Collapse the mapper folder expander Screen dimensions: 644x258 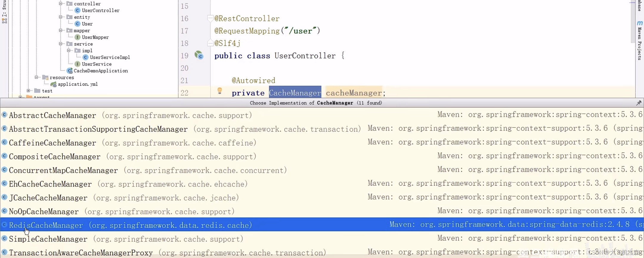61,30
